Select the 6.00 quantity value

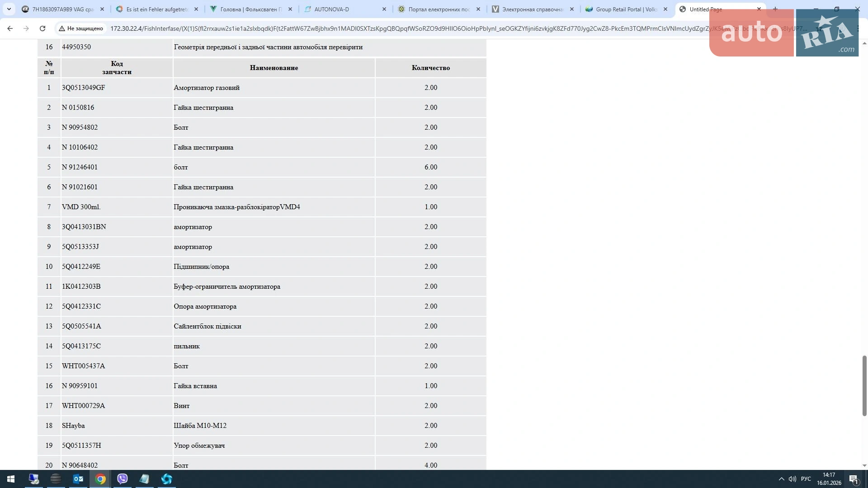(431, 167)
